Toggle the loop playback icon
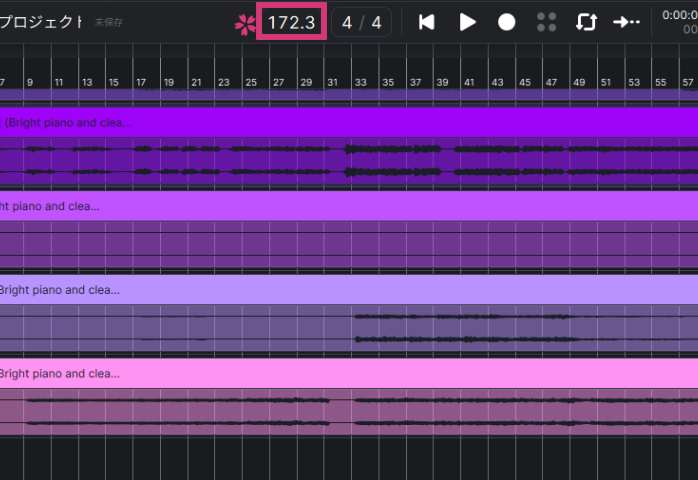698x480 pixels. coord(586,22)
